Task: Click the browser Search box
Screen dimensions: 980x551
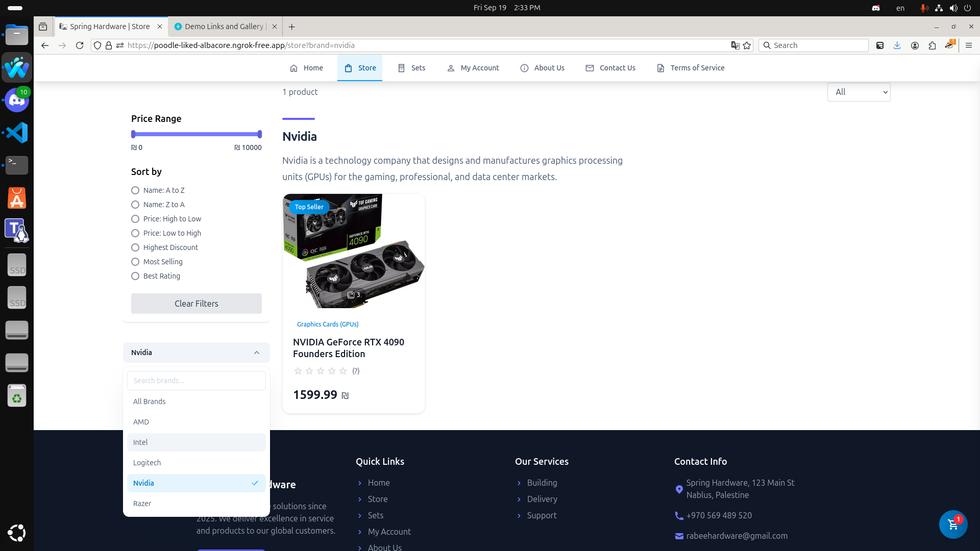Action: pos(814,45)
